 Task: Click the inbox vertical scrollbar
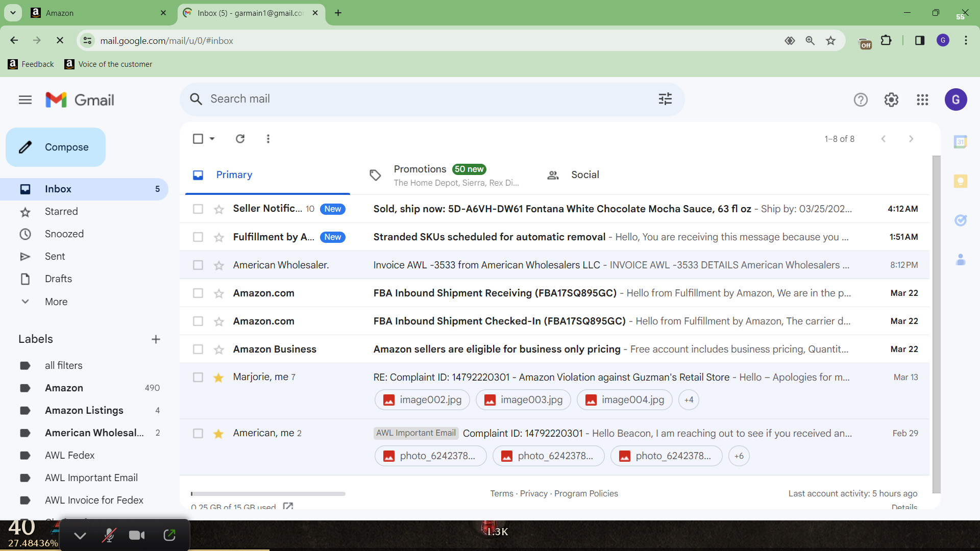tap(936, 324)
